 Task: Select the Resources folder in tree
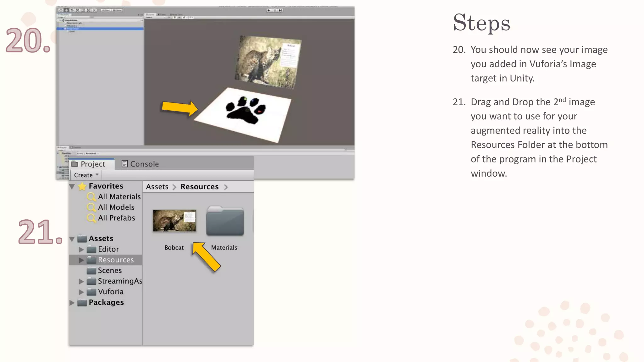(116, 260)
